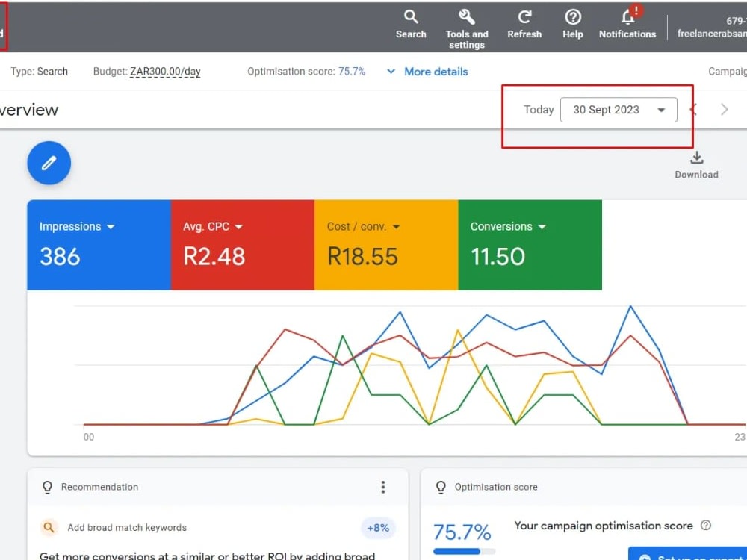The width and height of the screenshot is (747, 560).
Task: Expand More details chevron
Action: click(x=391, y=72)
